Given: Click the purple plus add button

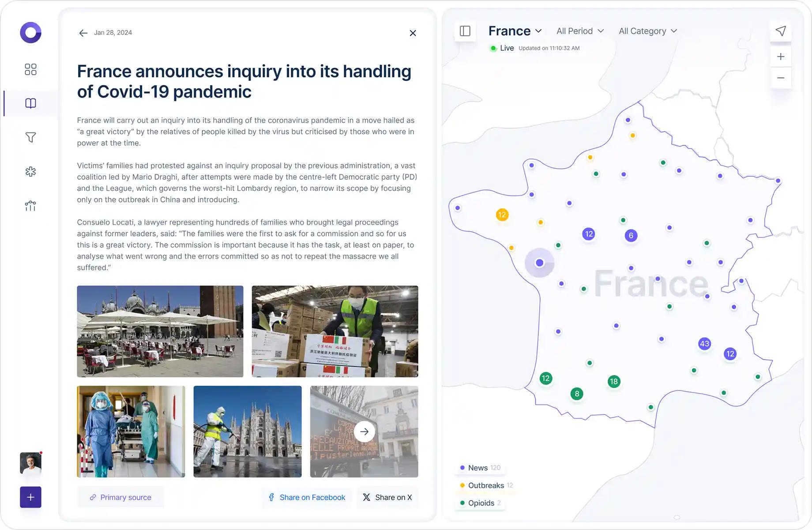Looking at the screenshot, I should pyautogui.click(x=30, y=497).
